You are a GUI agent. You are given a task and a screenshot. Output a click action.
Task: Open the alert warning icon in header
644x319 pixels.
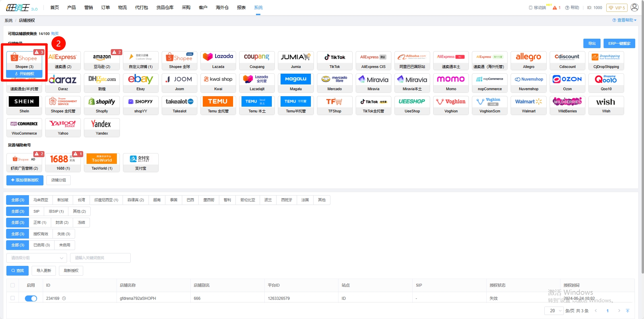pos(555,8)
